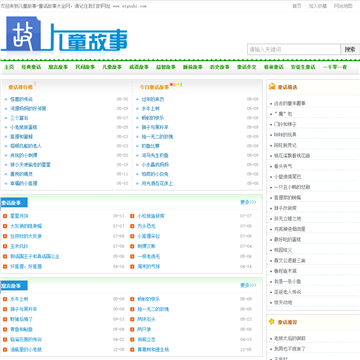Viewport: 360px width, 360px height.
Task: Click the flower icon beside 童话推荐
Action: point(272,322)
